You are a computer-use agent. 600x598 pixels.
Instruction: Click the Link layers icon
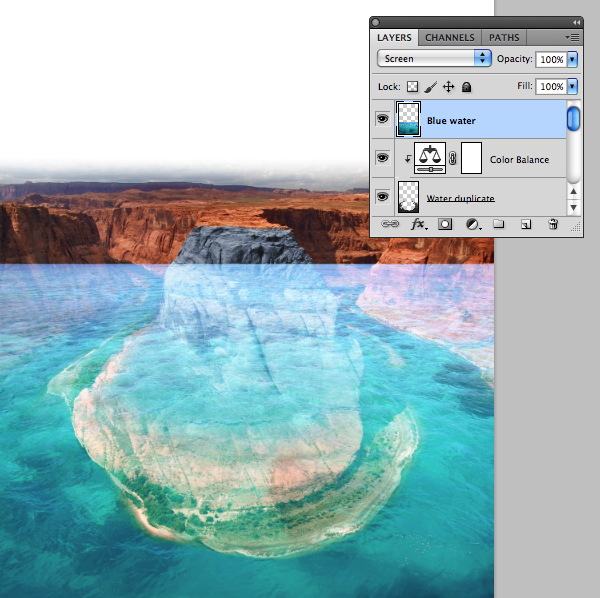pyautogui.click(x=390, y=224)
